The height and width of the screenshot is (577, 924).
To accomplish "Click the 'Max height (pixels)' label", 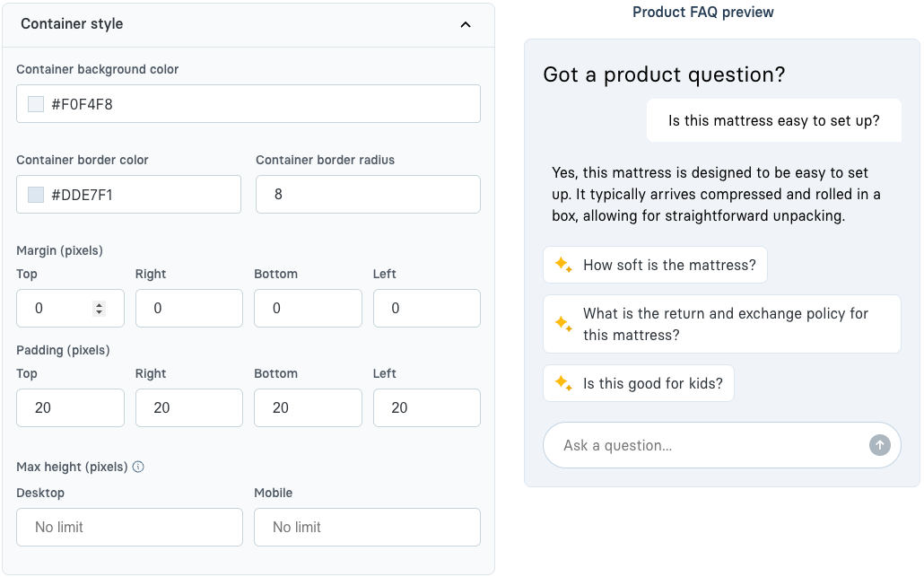I will tap(72, 467).
